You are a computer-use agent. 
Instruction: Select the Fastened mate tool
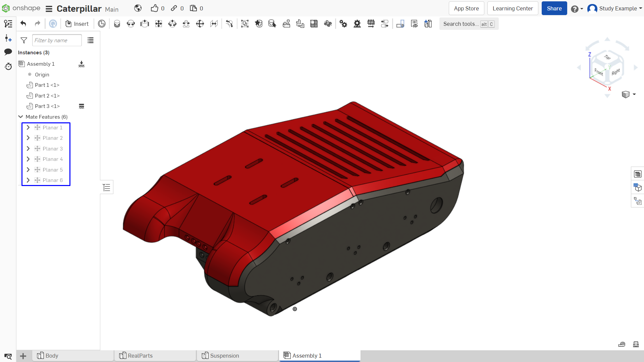click(117, 24)
